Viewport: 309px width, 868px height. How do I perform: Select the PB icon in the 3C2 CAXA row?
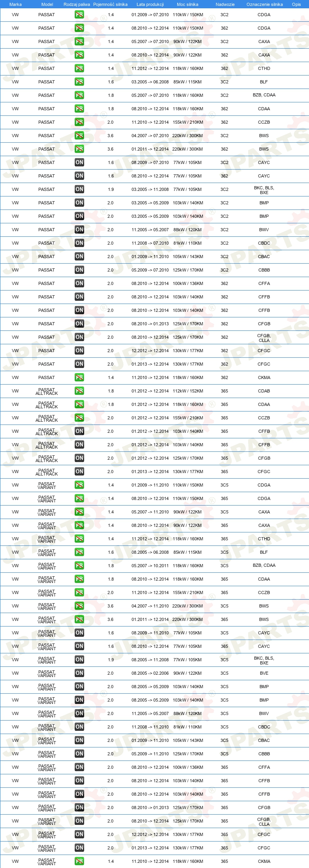(x=79, y=42)
